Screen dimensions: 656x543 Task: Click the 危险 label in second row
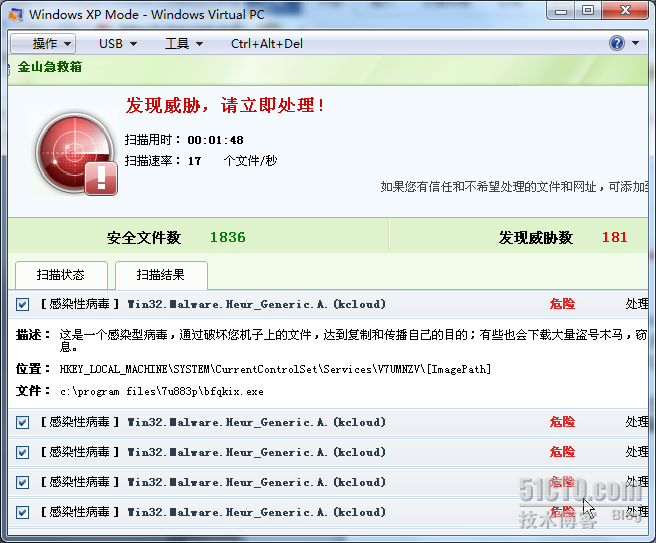[562, 422]
